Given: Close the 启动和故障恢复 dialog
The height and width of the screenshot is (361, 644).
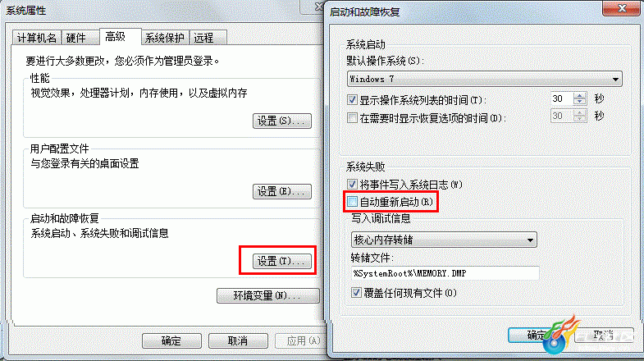Looking at the screenshot, I should point(621,8).
